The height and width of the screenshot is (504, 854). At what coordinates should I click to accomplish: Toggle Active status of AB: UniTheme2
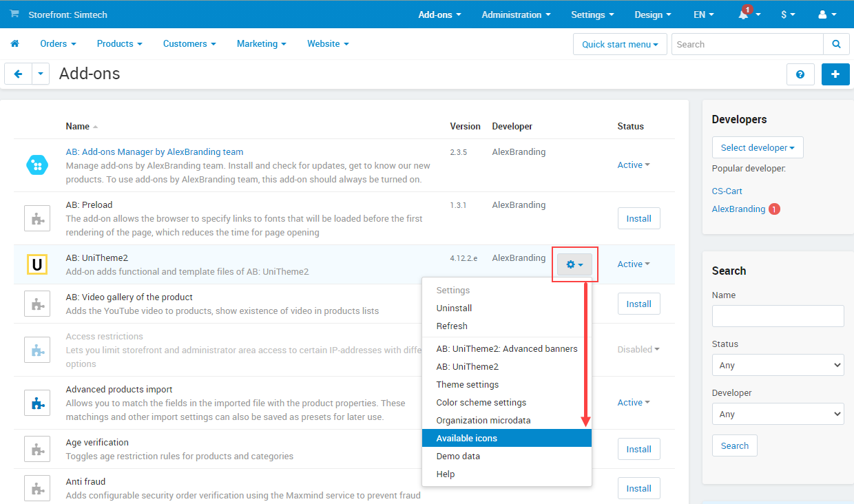(633, 264)
